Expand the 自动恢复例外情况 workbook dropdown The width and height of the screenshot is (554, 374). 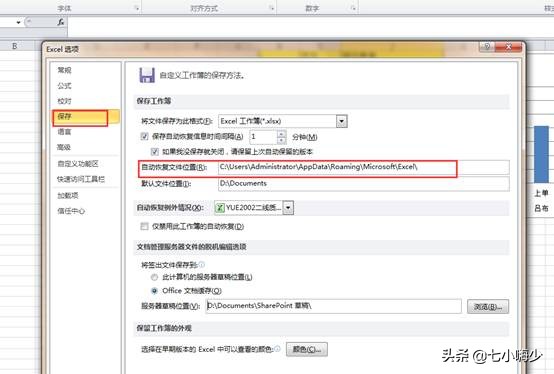click(x=288, y=208)
